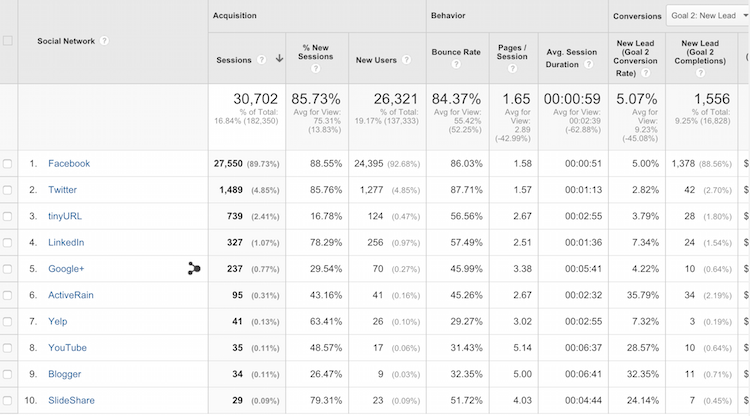
Task: Click Twitter sessions value 1,489
Action: 231,190
